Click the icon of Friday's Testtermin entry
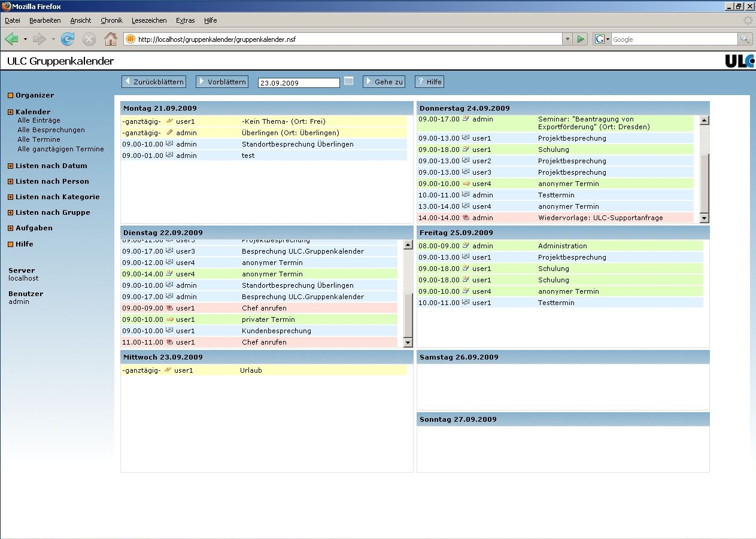Viewport: 756px width, 539px height. pyautogui.click(x=466, y=303)
